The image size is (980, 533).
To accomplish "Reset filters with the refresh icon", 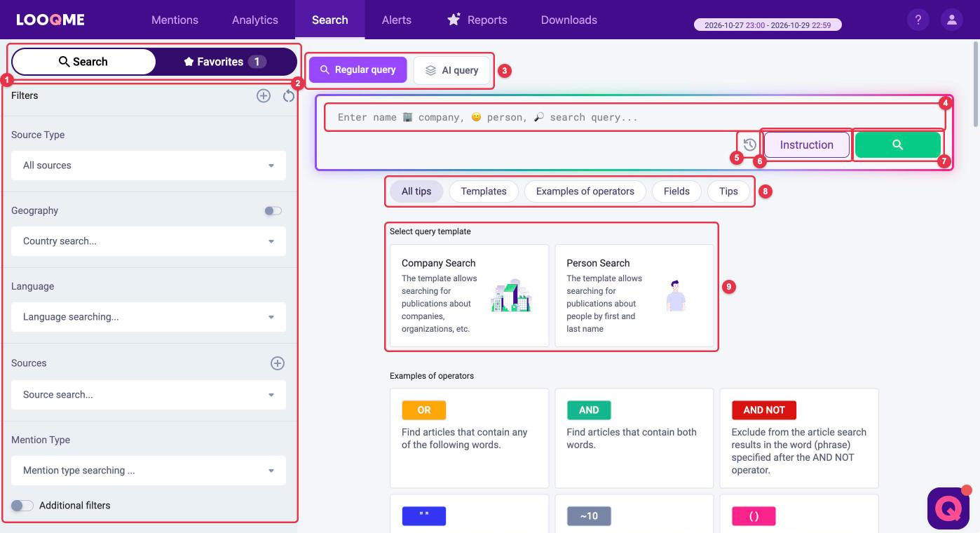I will coord(289,95).
